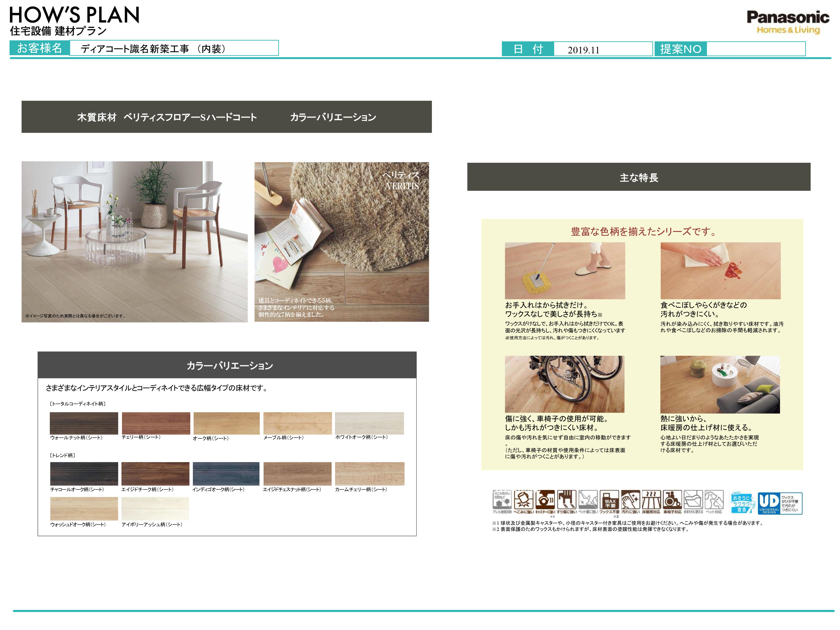Click the Panasonic Homes & Living logo
The image size is (840, 630).
point(788,22)
